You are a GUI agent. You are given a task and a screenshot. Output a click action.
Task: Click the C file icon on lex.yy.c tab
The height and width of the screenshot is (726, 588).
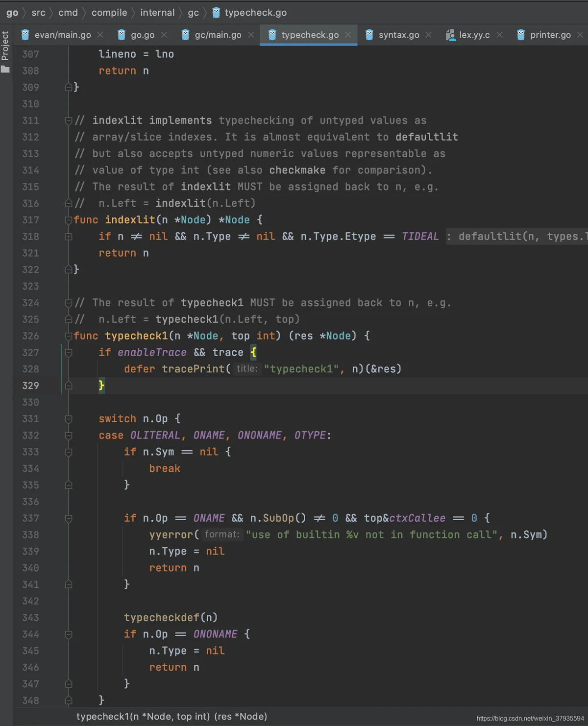coord(450,35)
